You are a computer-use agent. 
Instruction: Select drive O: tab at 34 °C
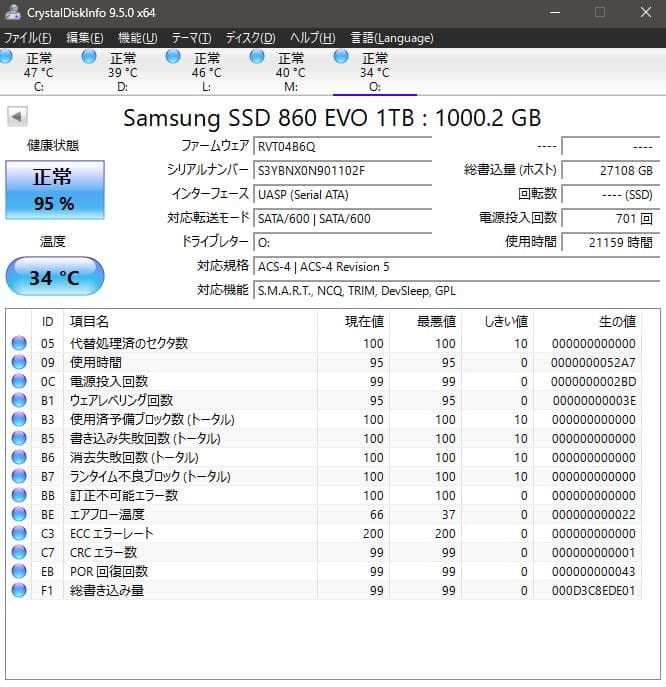[375, 72]
